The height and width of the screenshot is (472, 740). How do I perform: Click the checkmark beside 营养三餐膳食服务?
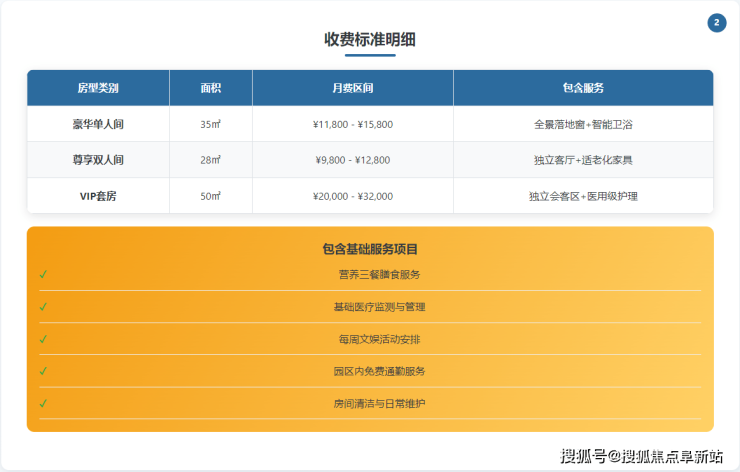click(43, 275)
